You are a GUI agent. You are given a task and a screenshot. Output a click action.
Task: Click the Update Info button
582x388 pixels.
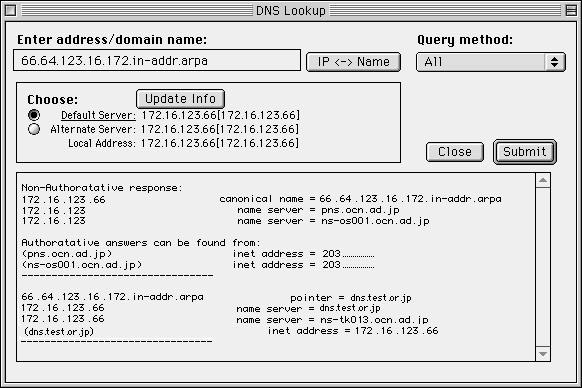pyautogui.click(x=180, y=99)
